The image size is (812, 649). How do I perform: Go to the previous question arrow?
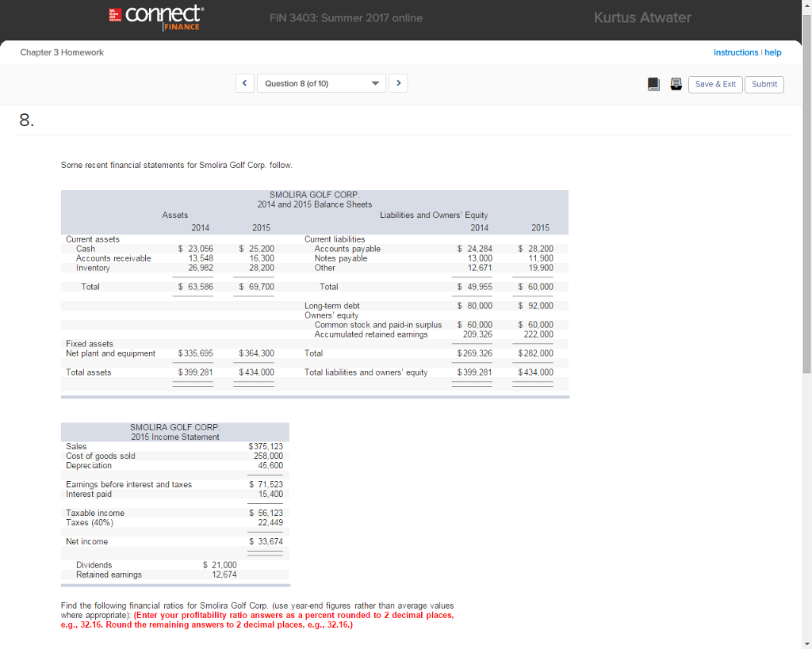[x=245, y=83]
